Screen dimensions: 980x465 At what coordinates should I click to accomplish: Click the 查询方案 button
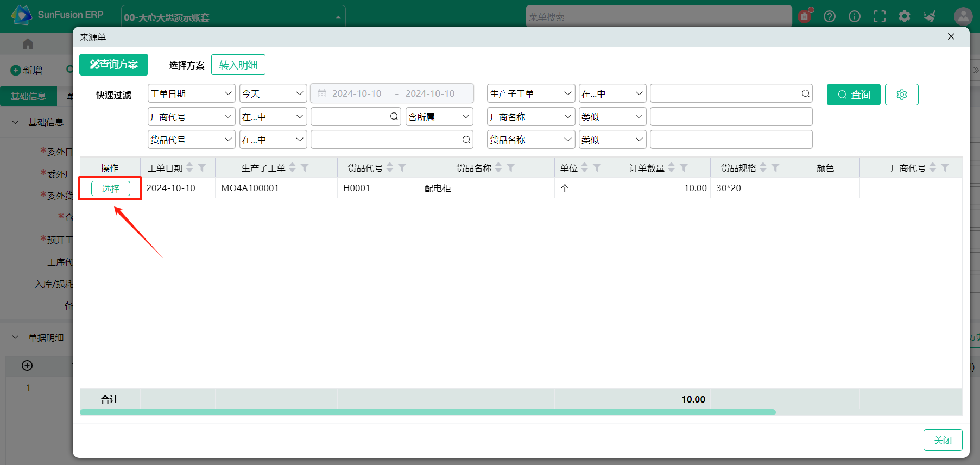click(113, 65)
